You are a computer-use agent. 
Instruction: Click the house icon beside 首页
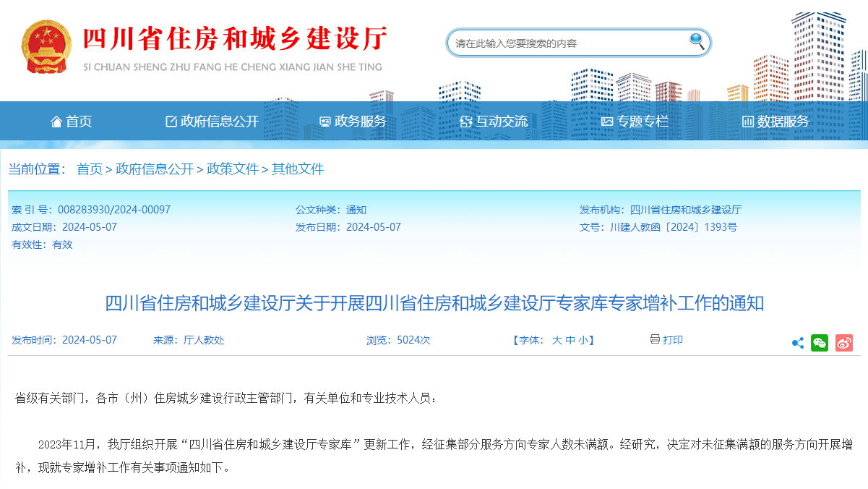(x=56, y=121)
